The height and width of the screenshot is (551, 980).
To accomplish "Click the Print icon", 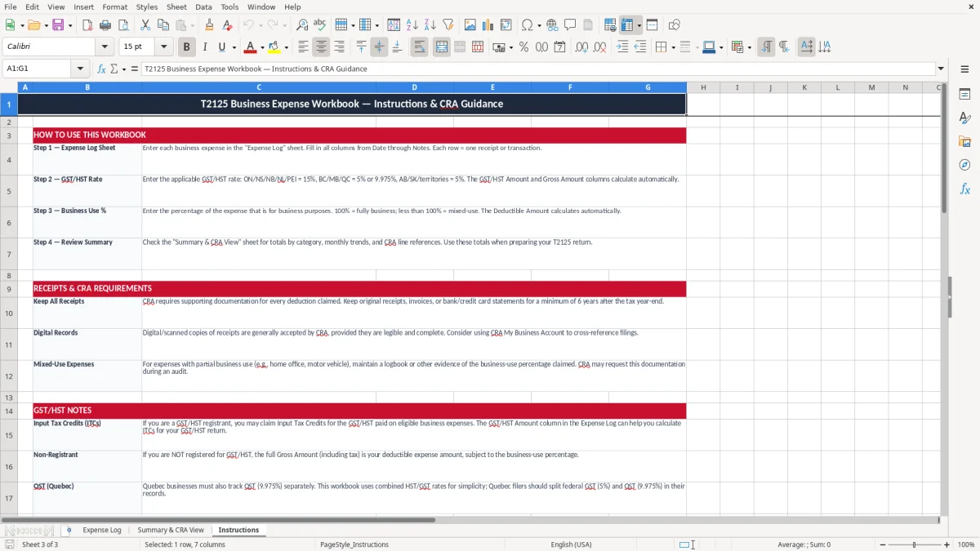I will (x=105, y=25).
